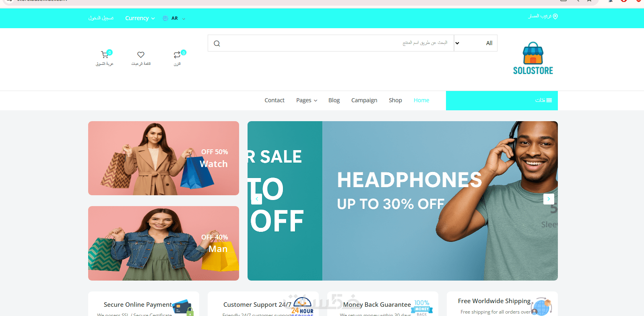644x316 pixels.
Task: Click the search magnifier icon
Action: (x=217, y=43)
